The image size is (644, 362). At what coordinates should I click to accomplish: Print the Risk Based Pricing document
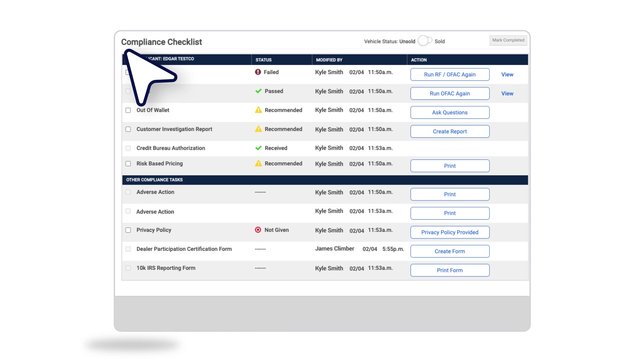450,166
